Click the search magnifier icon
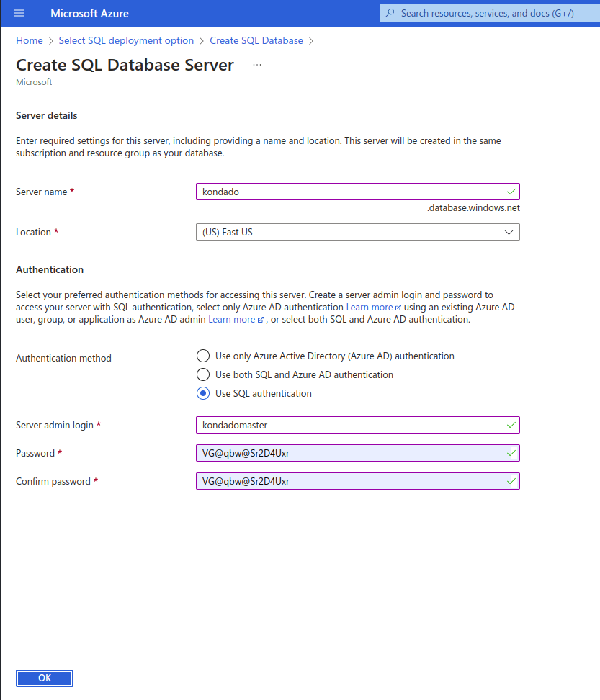Image resolution: width=600 pixels, height=700 pixels. pyautogui.click(x=390, y=13)
